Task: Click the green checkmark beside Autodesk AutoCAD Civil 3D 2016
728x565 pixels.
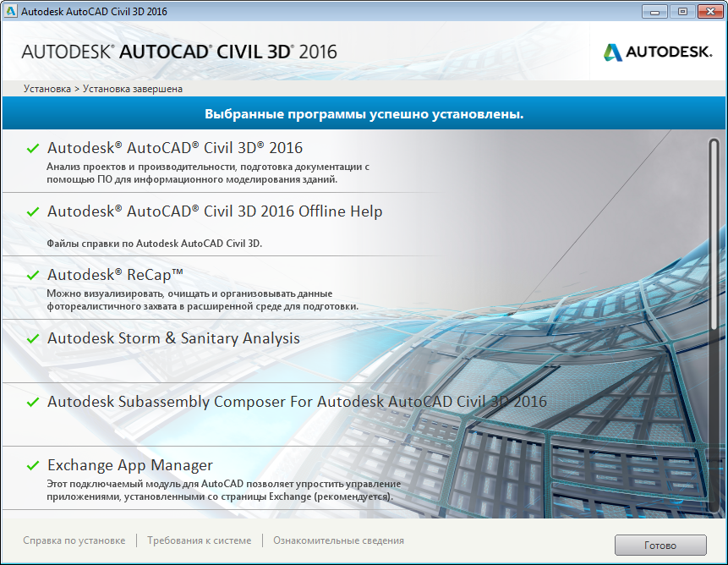Action: point(32,149)
